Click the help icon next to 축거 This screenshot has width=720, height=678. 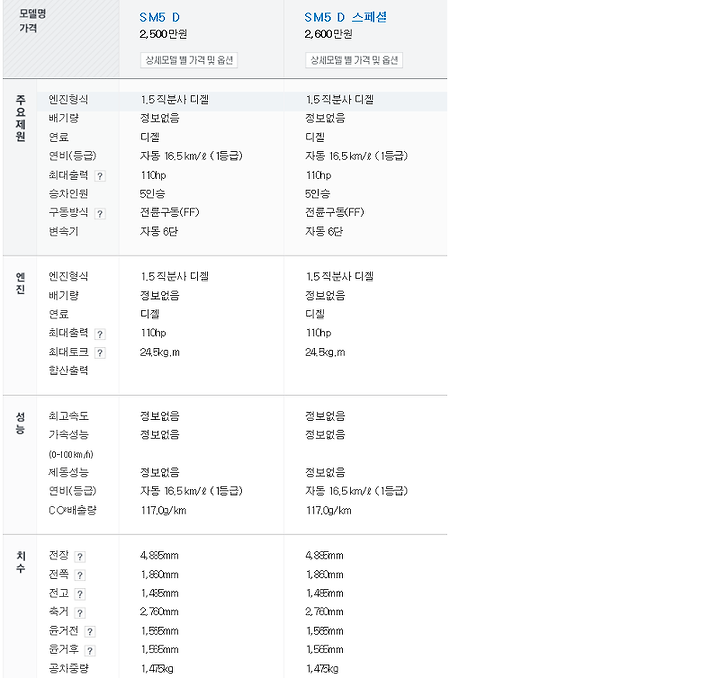coord(79,613)
